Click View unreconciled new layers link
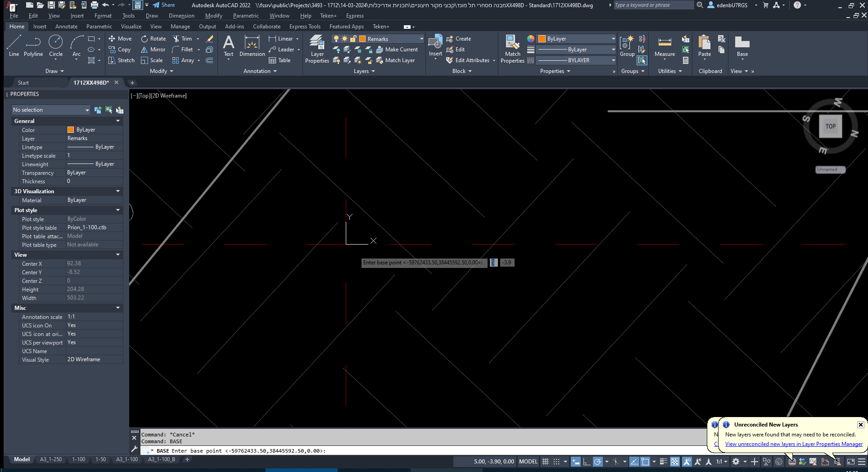 [x=793, y=444]
